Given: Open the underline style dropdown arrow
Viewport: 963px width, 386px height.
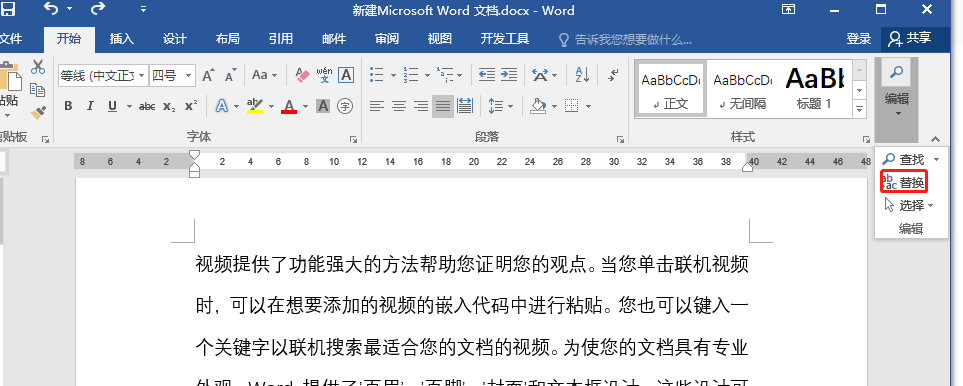Looking at the screenshot, I should click(x=129, y=107).
